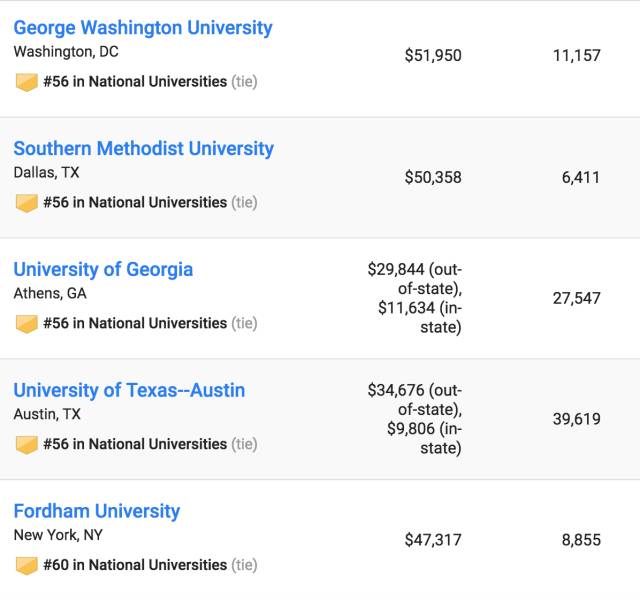Viewport: 640px width, 600px height.
Task: Open the George Washington University link
Action: [143, 28]
